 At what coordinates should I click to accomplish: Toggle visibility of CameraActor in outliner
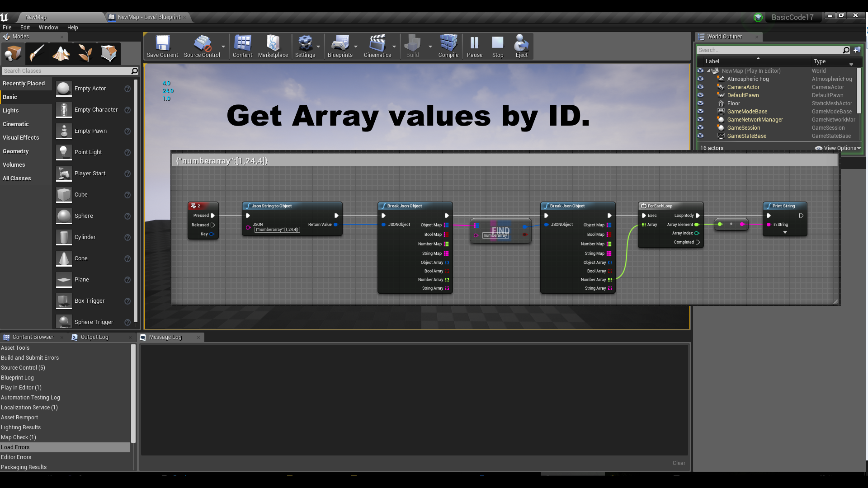pyautogui.click(x=700, y=87)
